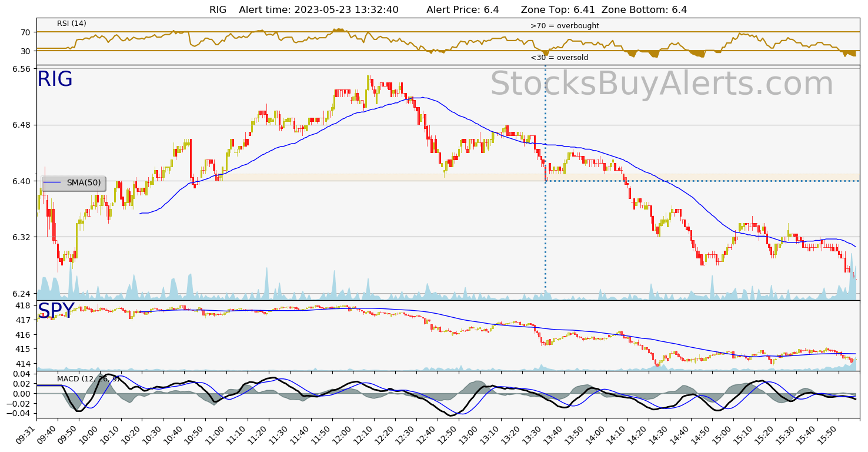
Task: Click the RSI 70 axis label
Action: pos(26,32)
